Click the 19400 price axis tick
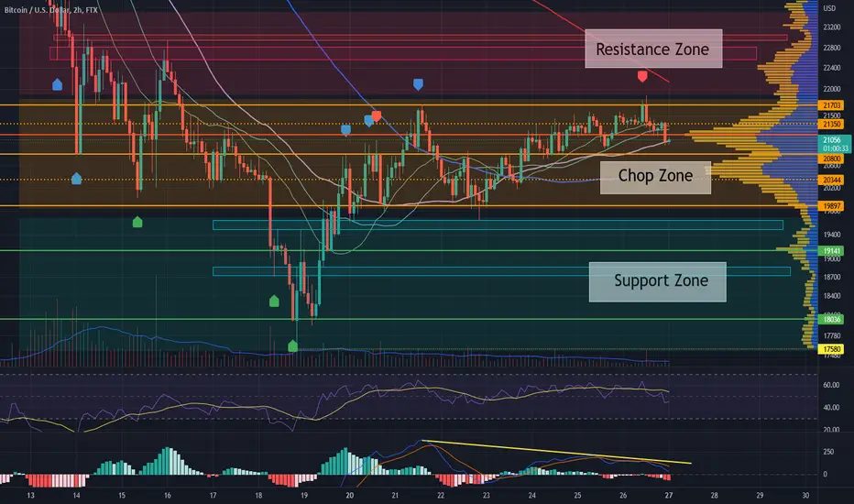The height and width of the screenshot is (504, 854). click(831, 235)
